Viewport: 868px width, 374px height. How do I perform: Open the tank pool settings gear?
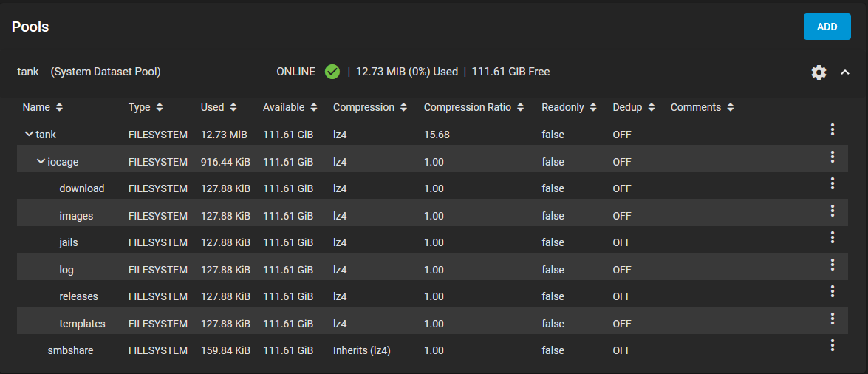(819, 72)
